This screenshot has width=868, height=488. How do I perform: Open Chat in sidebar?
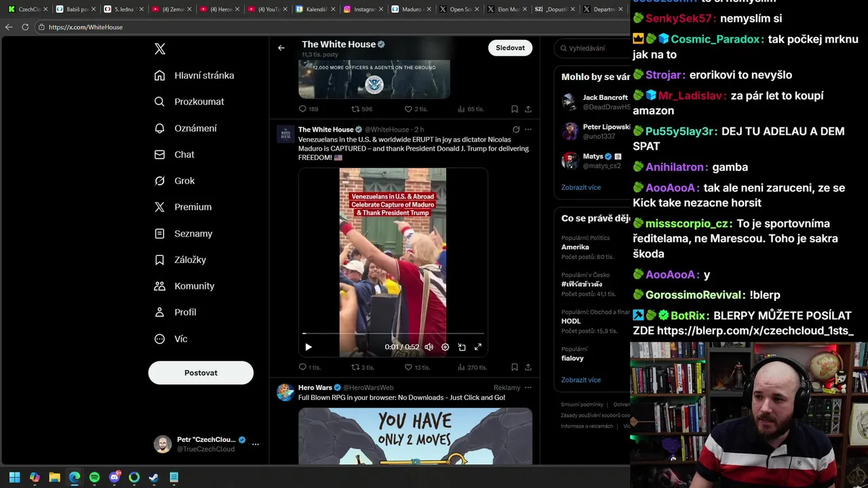tap(174, 155)
